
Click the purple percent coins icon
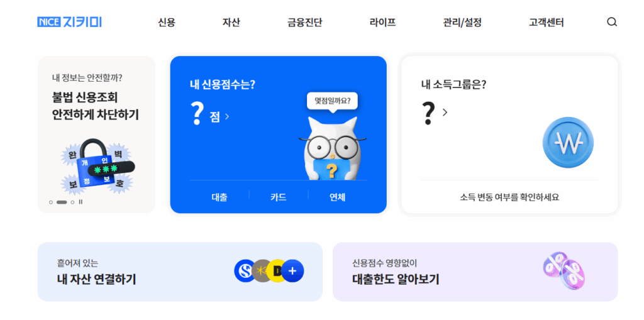[564, 271]
